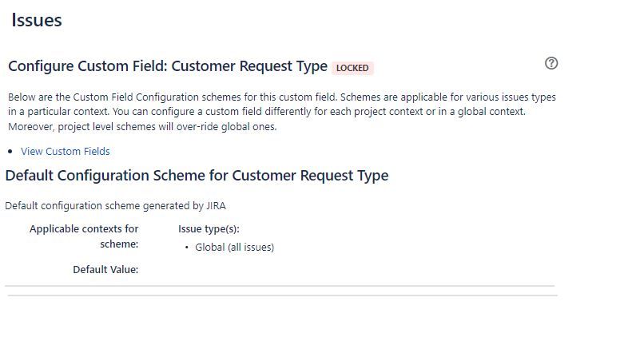Open the help question-mark icon
The image size is (644, 341).
pyautogui.click(x=551, y=63)
